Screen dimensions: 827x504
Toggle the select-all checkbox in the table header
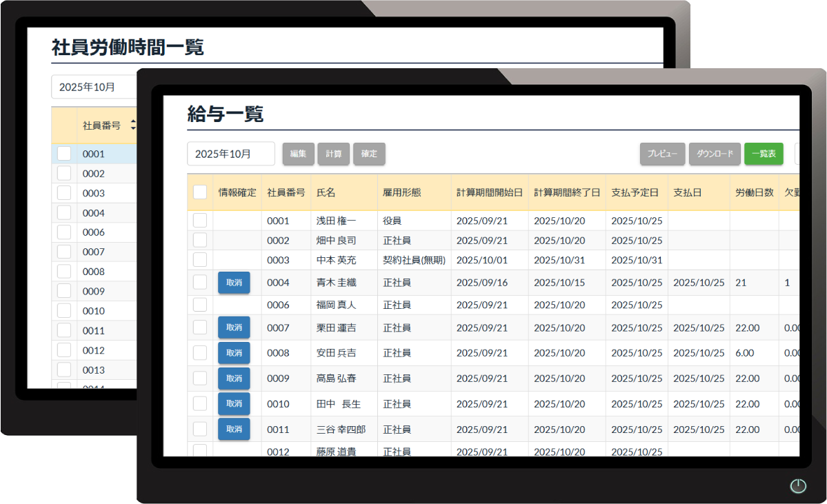click(200, 192)
